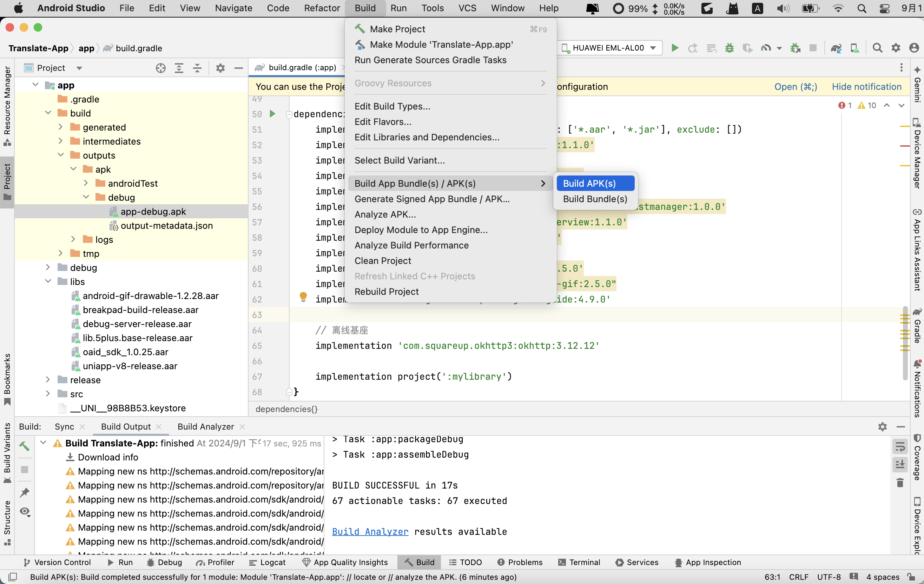Open Version Control tool window

click(x=57, y=563)
